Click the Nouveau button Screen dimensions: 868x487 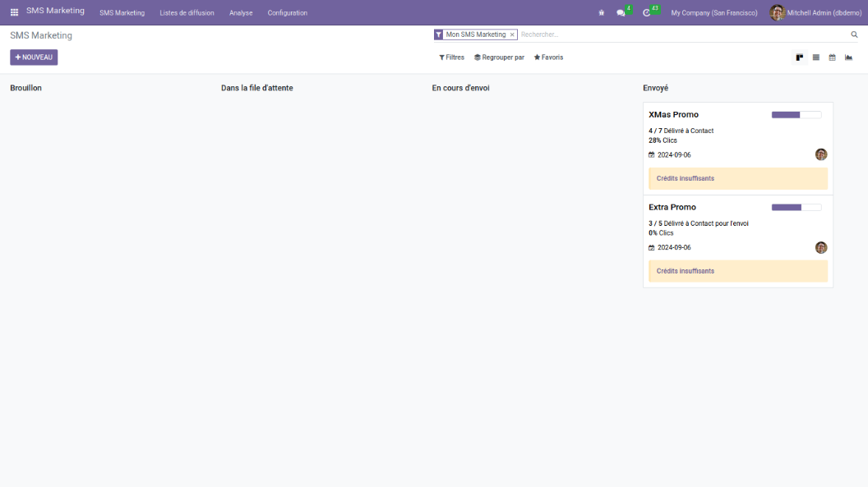(34, 57)
